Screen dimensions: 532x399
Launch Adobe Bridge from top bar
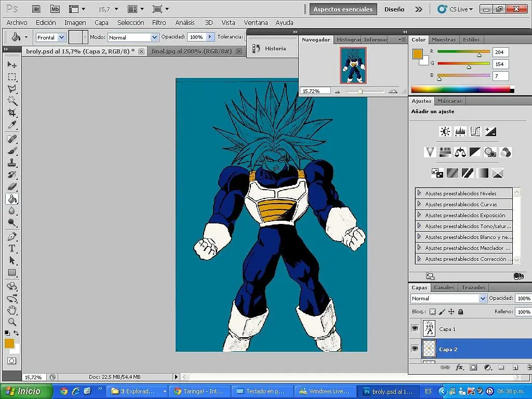(36, 9)
